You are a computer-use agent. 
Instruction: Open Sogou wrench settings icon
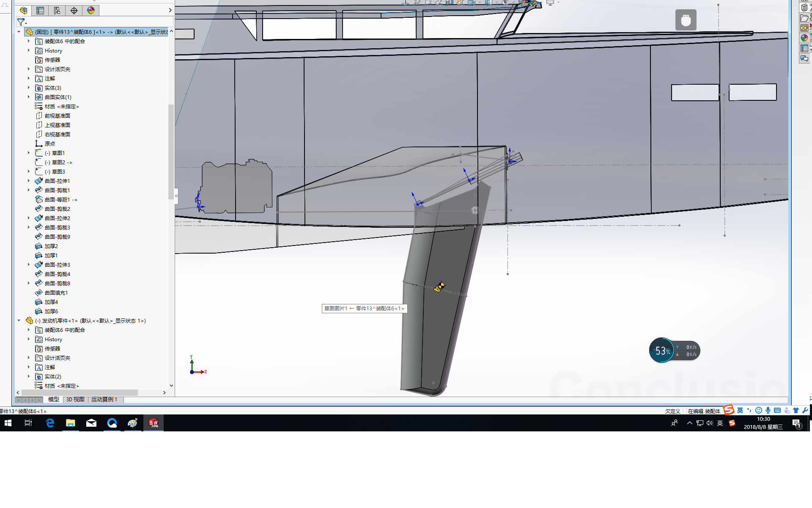(x=805, y=410)
